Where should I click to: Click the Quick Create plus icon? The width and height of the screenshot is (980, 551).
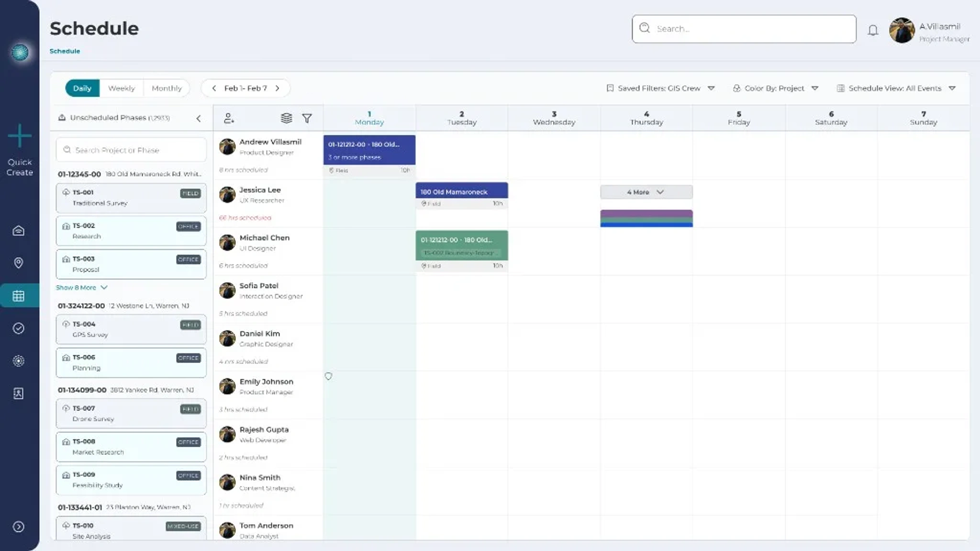pos(20,135)
